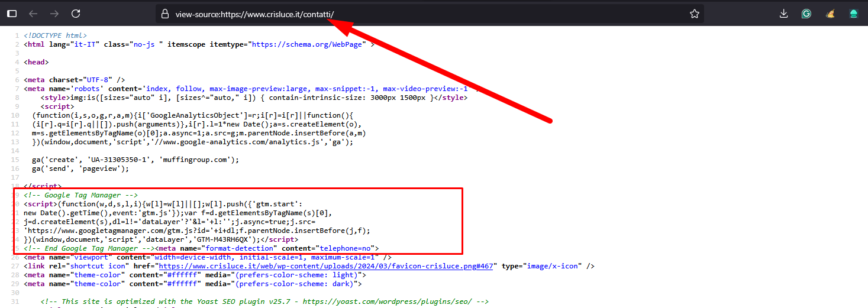
Task: Select the 'GTM-M43RH6QX' line
Action: coord(161,239)
